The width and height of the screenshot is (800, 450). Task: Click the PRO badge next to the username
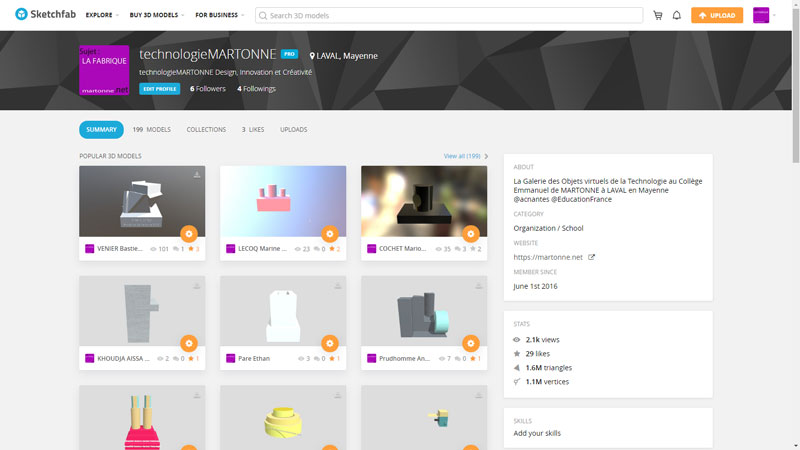point(289,54)
